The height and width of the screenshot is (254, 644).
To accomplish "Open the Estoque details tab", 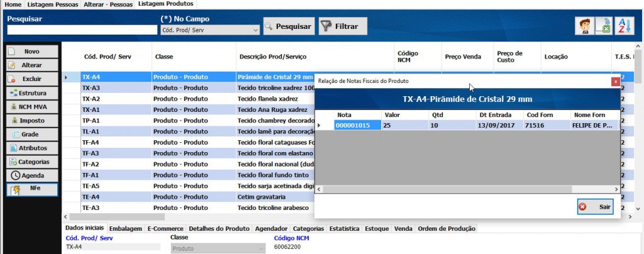I will 377,228.
